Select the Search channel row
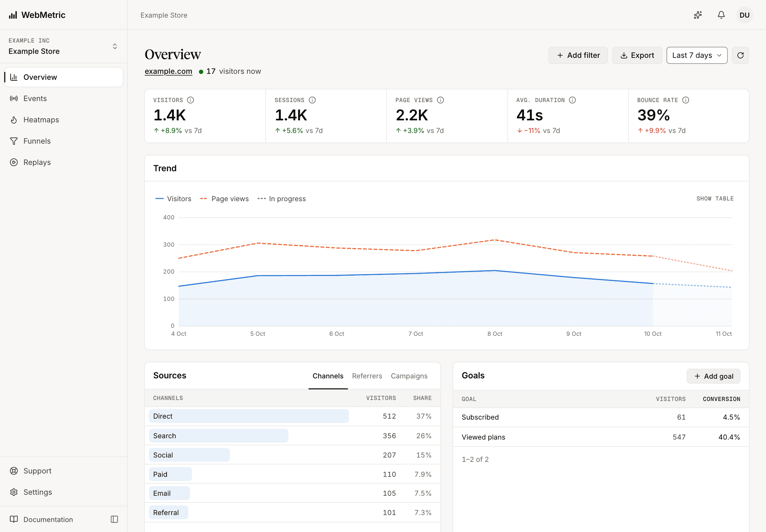This screenshot has height=532, width=766. click(292, 436)
